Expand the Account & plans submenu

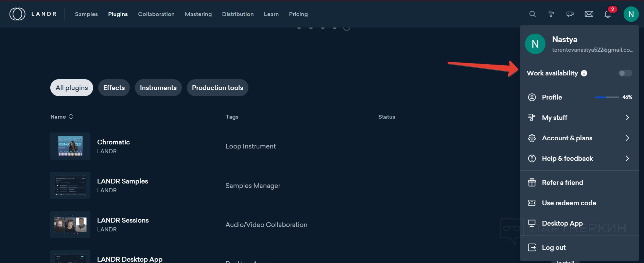(627, 138)
